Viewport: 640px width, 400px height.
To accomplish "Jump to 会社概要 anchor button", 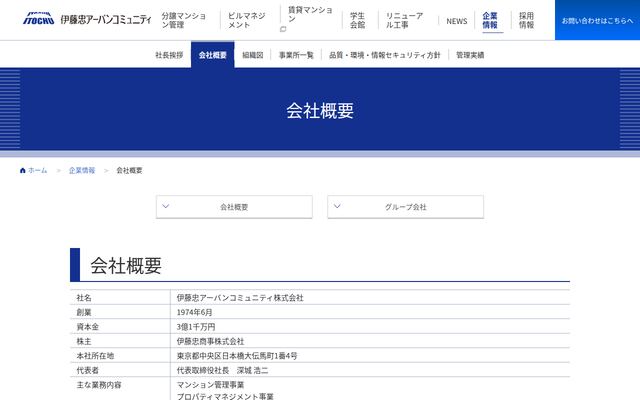I will tap(234, 207).
